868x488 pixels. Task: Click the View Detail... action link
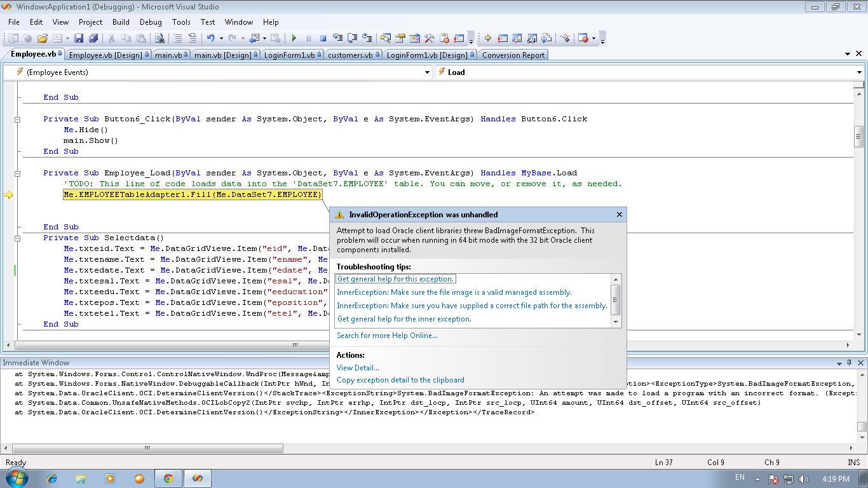pos(358,368)
